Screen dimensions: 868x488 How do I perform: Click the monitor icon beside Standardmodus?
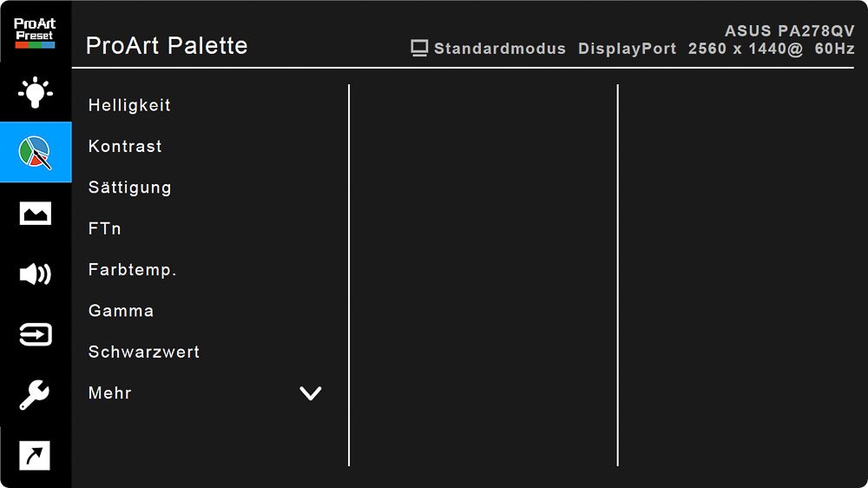tap(420, 49)
